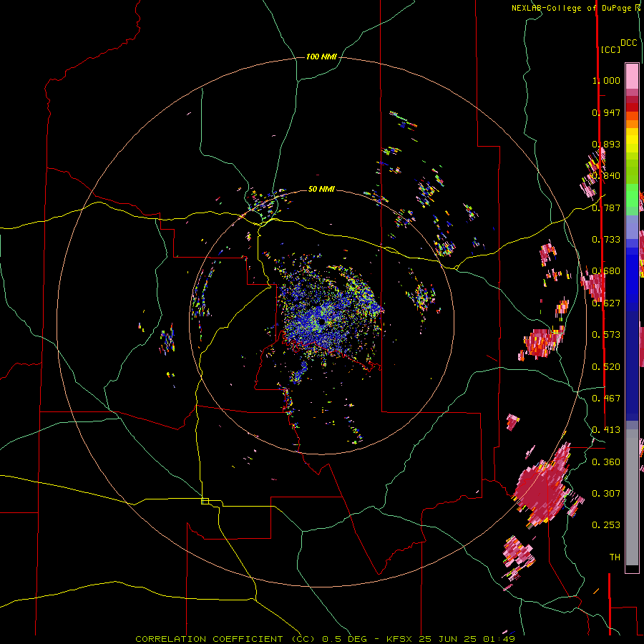644x644 pixels.
Task: Click the 0.467 scale value
Action: [606, 398]
